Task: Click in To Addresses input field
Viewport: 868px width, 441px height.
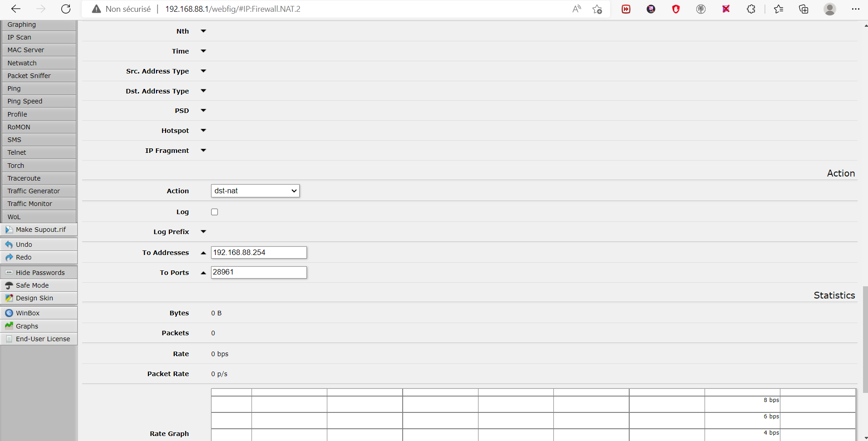Action: [259, 253]
